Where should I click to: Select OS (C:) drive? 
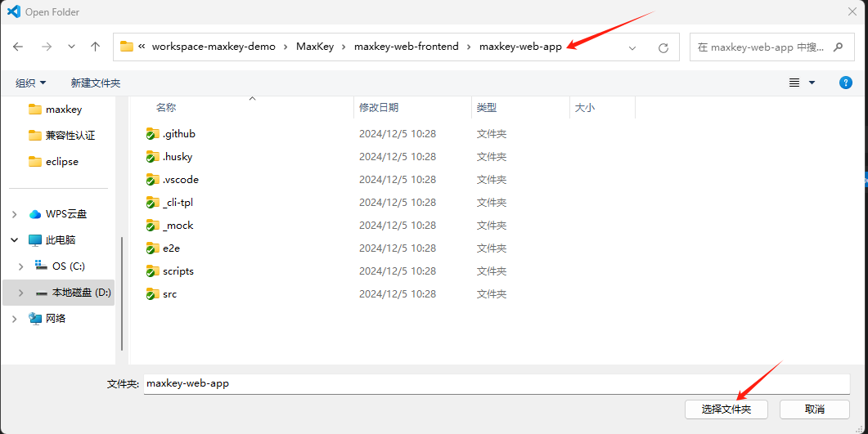point(61,266)
